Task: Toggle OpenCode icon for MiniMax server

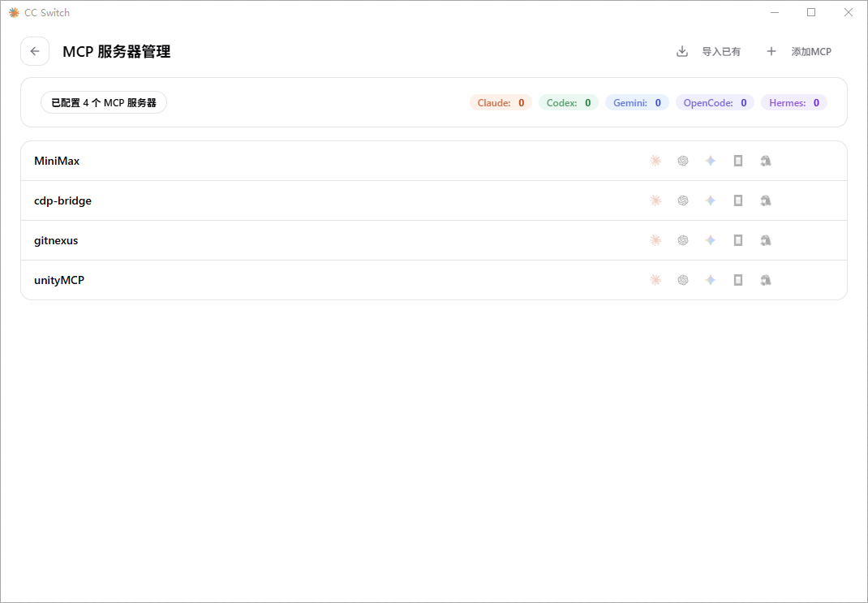Action: [x=738, y=161]
